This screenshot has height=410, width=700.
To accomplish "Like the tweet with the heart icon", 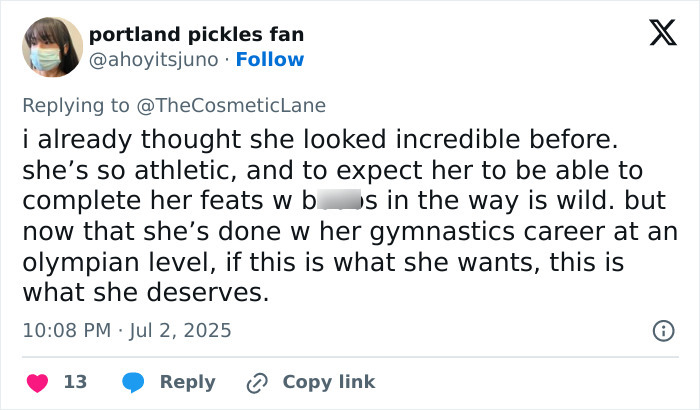I will point(38,382).
